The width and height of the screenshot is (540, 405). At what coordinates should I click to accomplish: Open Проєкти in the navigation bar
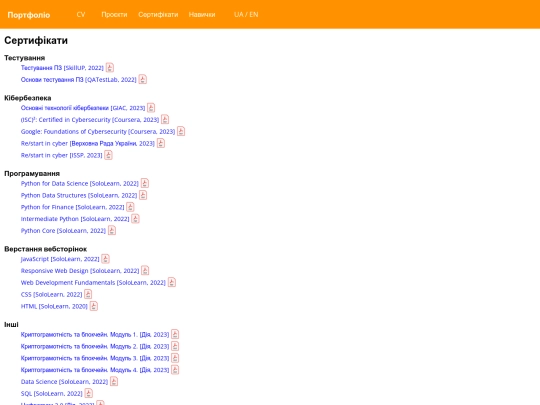pyautogui.click(x=114, y=14)
